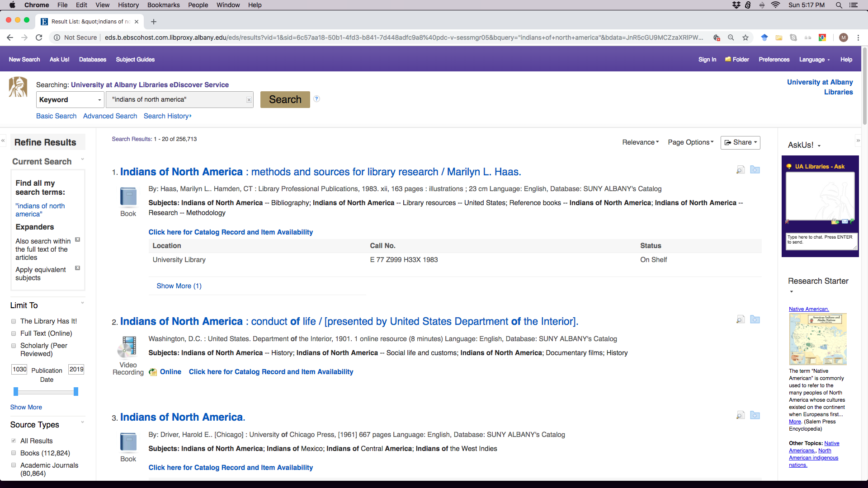
Task: Click preview icon for third result
Action: [x=741, y=415]
